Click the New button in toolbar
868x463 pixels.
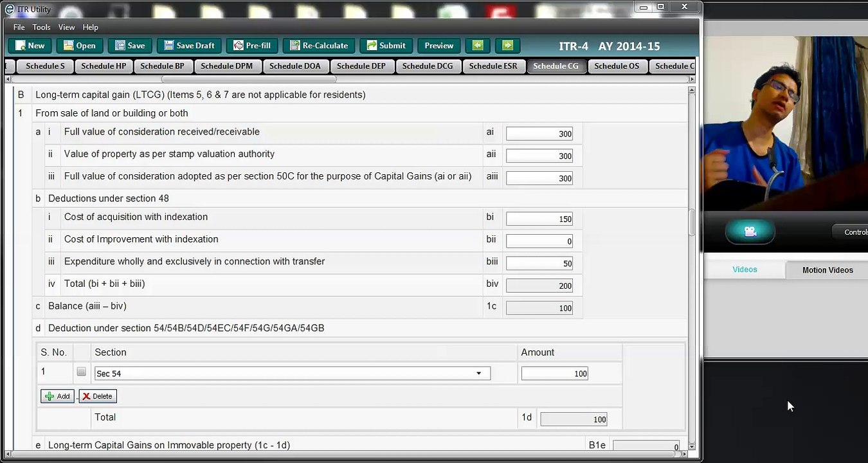point(30,46)
